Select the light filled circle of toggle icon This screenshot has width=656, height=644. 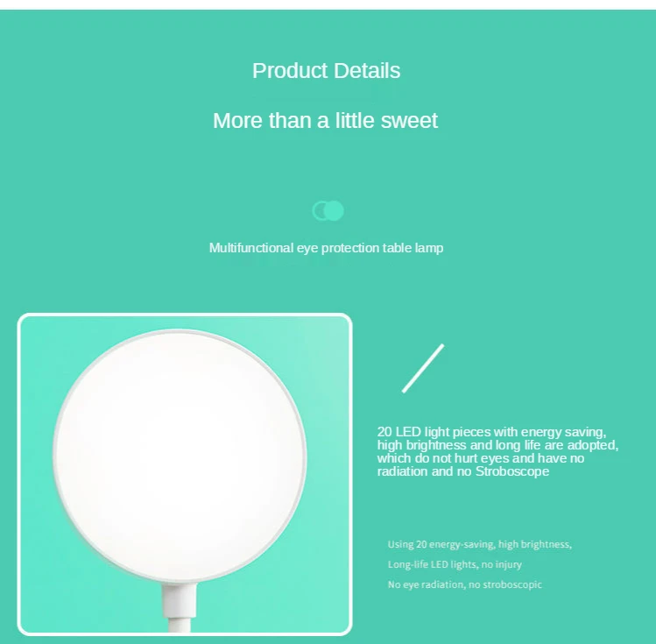(x=335, y=210)
